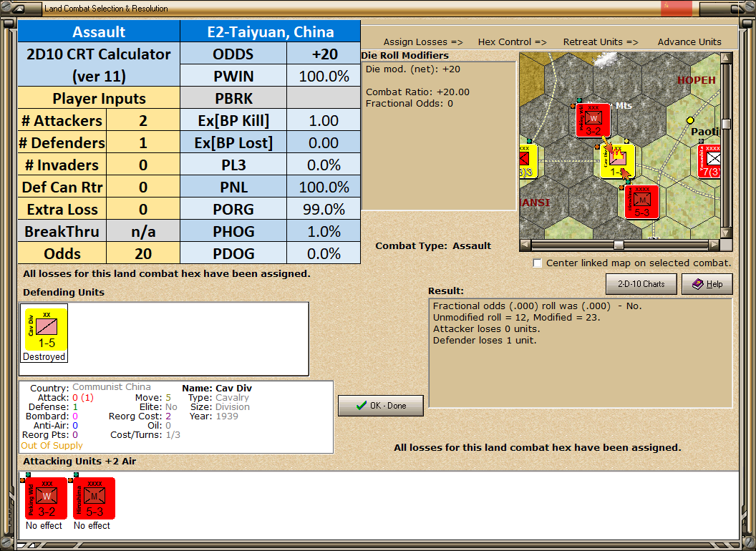The image size is (756, 551).
Task: Click the PHOG value 1.0%
Action: tap(324, 231)
